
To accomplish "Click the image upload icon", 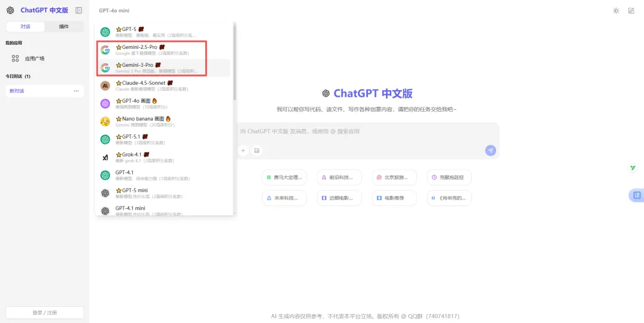I will pos(257,150).
